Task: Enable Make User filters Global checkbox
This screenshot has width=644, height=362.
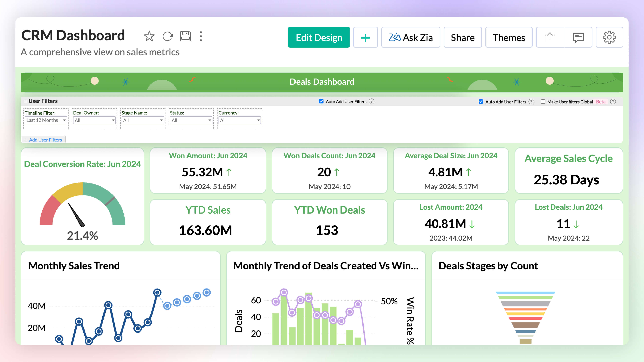Action: (x=543, y=102)
